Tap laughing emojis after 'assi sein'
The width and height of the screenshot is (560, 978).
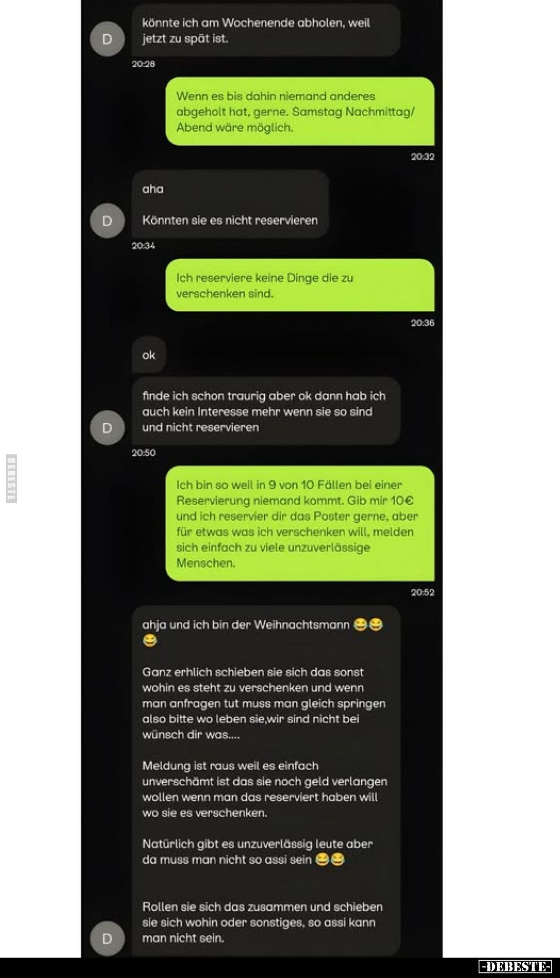[330, 860]
